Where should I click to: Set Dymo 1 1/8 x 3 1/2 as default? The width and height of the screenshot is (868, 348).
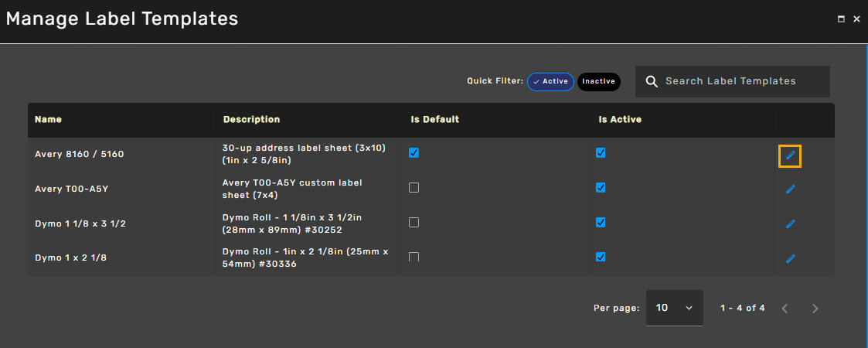414,222
